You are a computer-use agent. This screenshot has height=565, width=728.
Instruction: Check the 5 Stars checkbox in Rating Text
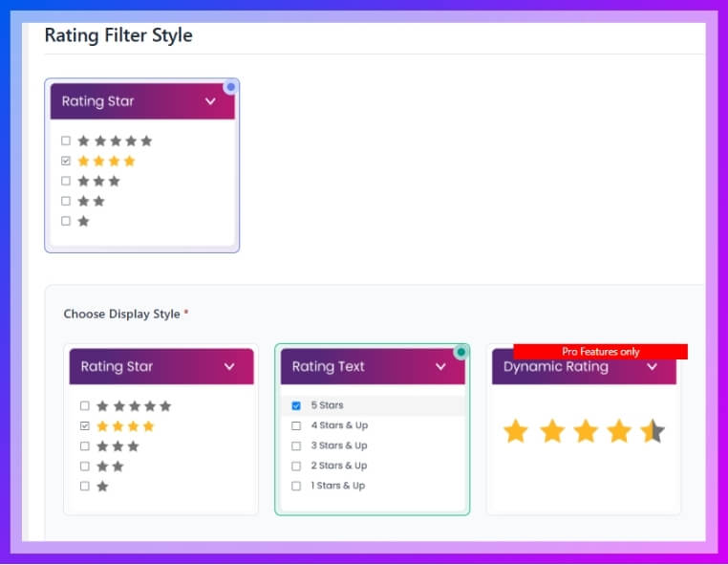click(296, 405)
